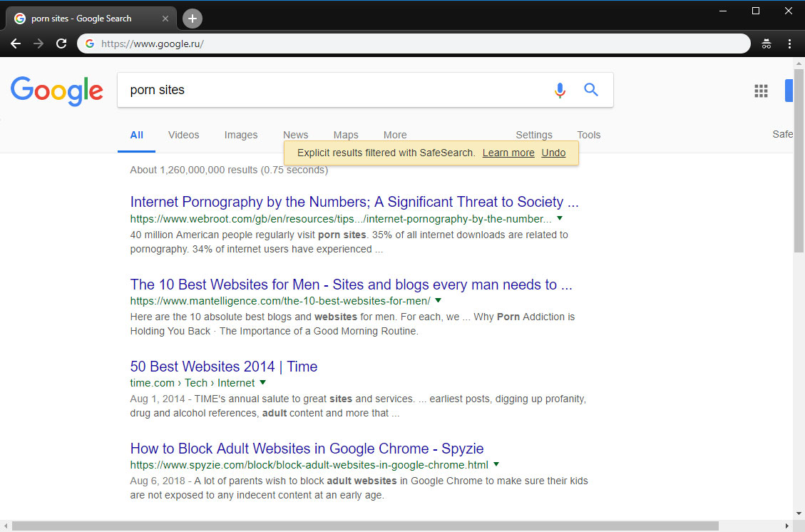The image size is (805, 532).
Task: Click the incognito icon in the toolbar
Action: (x=766, y=44)
